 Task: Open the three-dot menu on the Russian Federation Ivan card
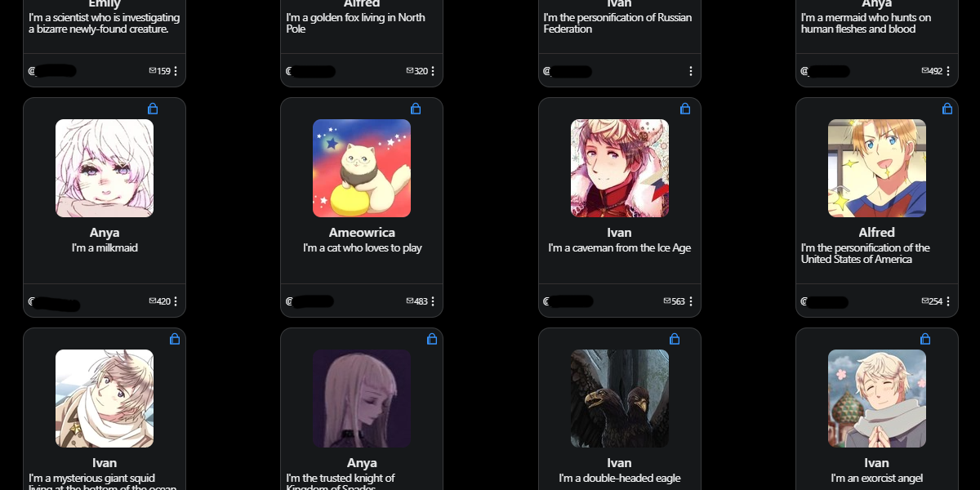(x=691, y=71)
